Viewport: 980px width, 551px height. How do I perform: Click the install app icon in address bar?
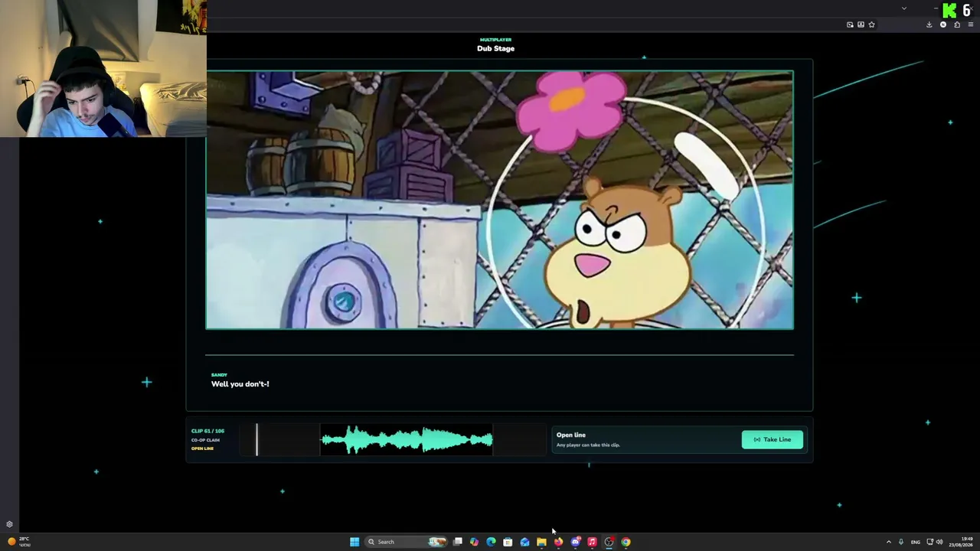[861, 24]
